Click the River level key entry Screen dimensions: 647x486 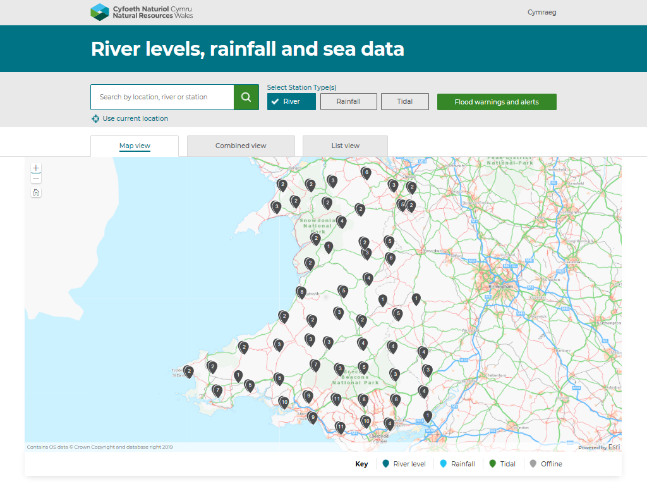tap(404, 464)
